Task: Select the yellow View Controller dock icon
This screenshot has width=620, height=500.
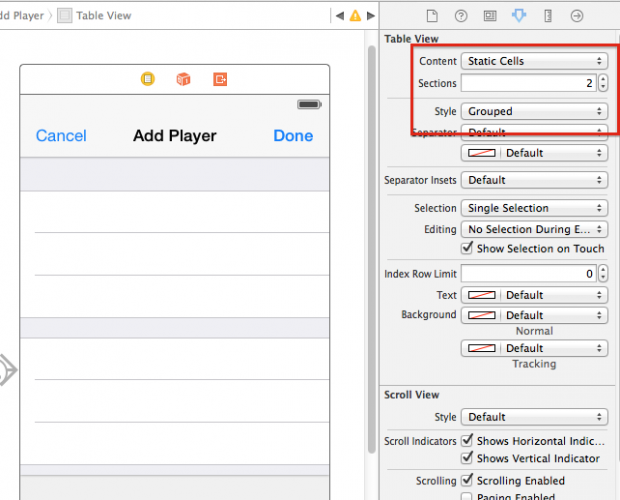Action: click(x=148, y=79)
